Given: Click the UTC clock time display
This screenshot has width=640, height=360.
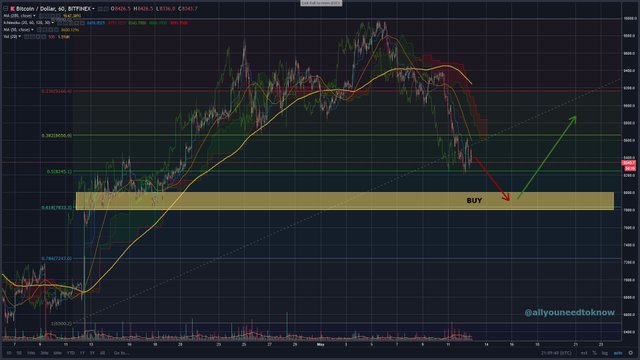Looking at the screenshot, I should (x=556, y=353).
